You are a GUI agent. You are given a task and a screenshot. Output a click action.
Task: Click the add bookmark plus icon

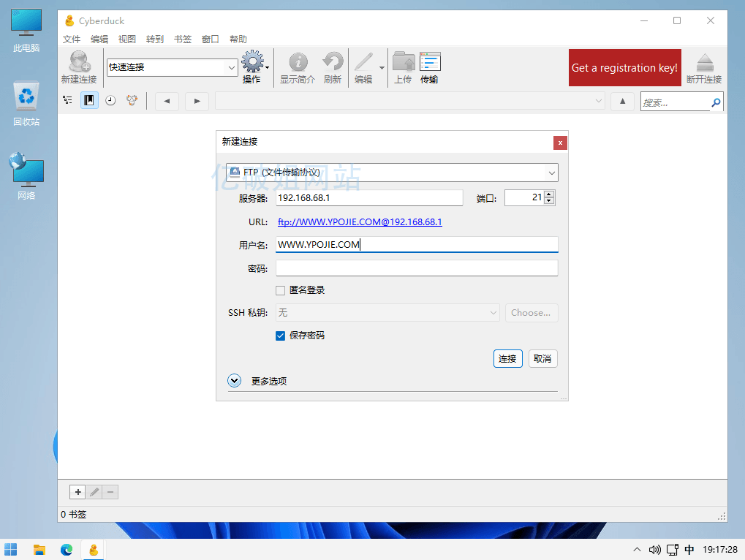(78, 492)
